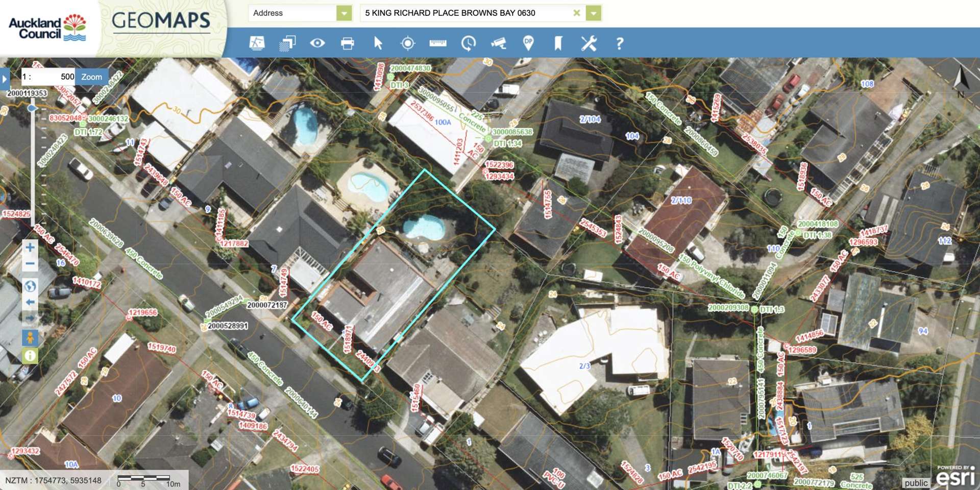This screenshot has height=490, width=980.
Task: Click the Zoom scale button
Action: point(92,77)
